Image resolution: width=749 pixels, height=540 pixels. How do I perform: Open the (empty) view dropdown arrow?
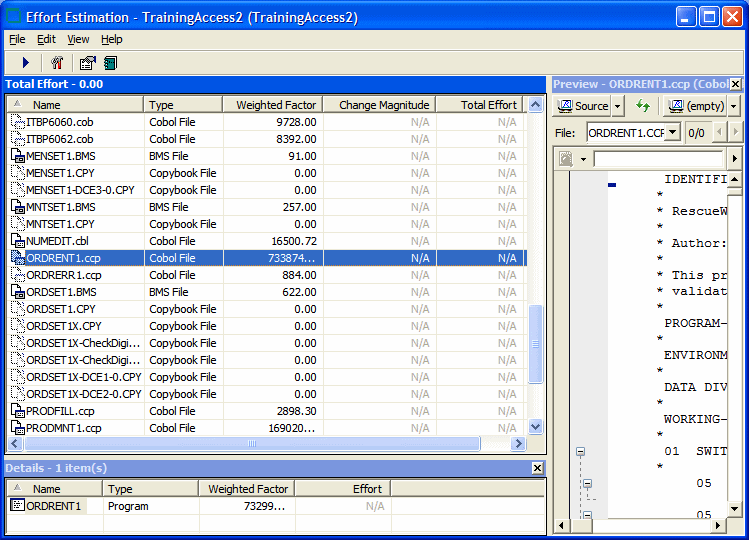(733, 106)
